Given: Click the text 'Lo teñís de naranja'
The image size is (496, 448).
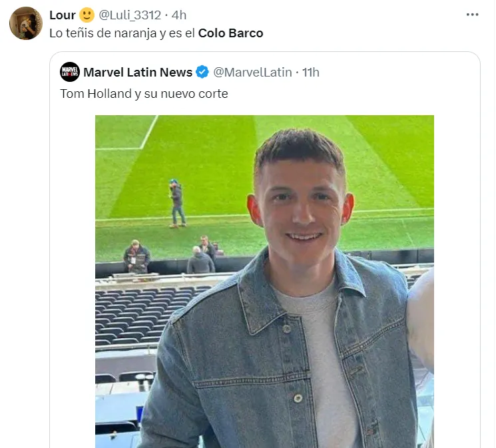Looking at the screenshot, I should point(99,33).
